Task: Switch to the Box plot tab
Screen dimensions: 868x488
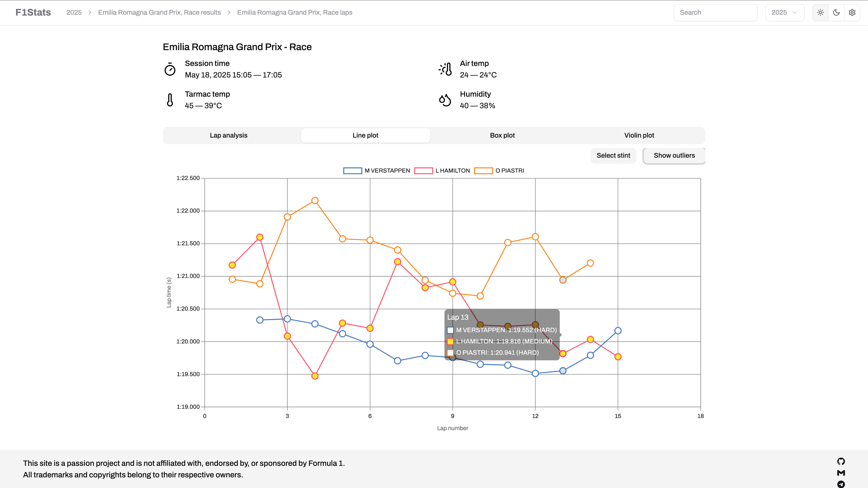Action: click(x=502, y=135)
